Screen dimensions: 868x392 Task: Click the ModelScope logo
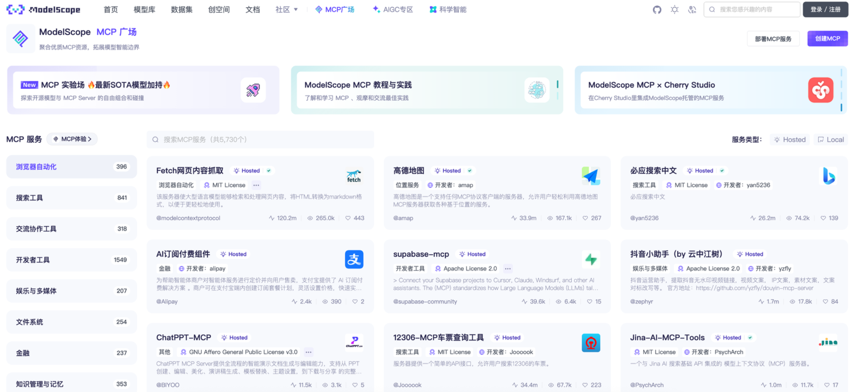(43, 10)
